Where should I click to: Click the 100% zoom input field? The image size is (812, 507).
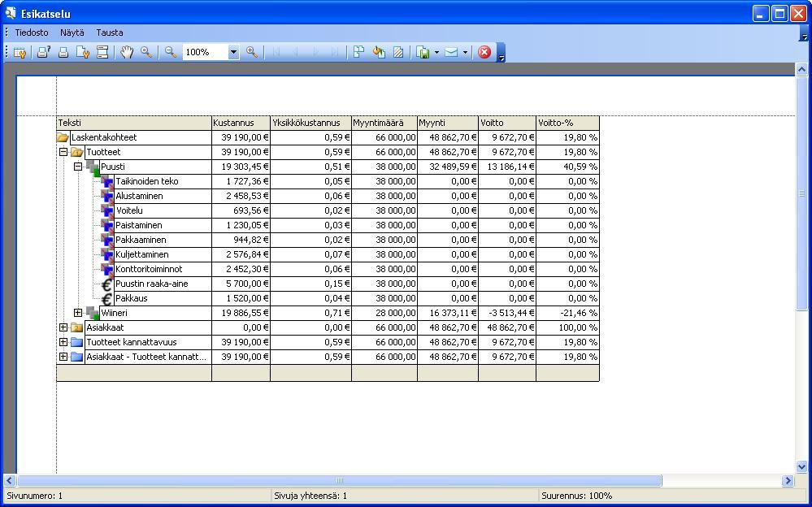pyautogui.click(x=205, y=52)
